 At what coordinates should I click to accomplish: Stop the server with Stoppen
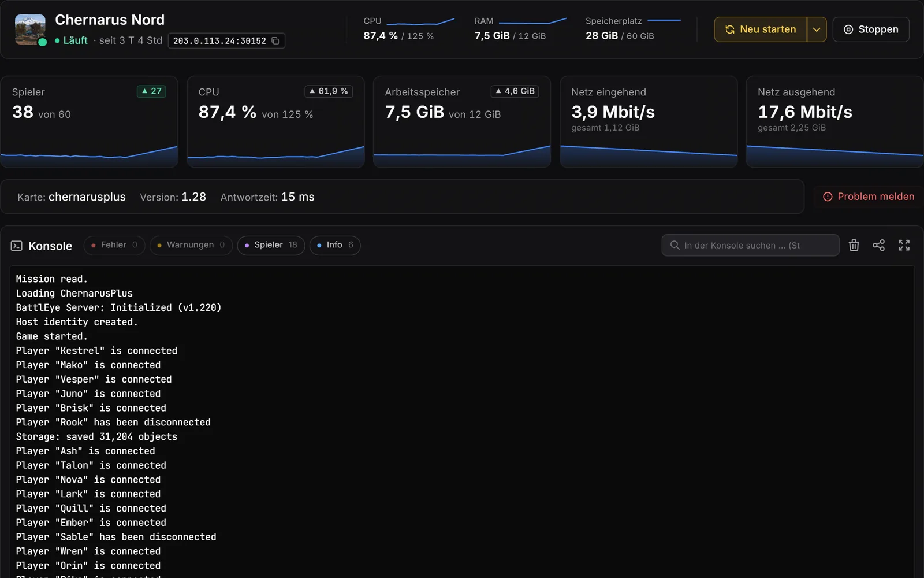(871, 29)
